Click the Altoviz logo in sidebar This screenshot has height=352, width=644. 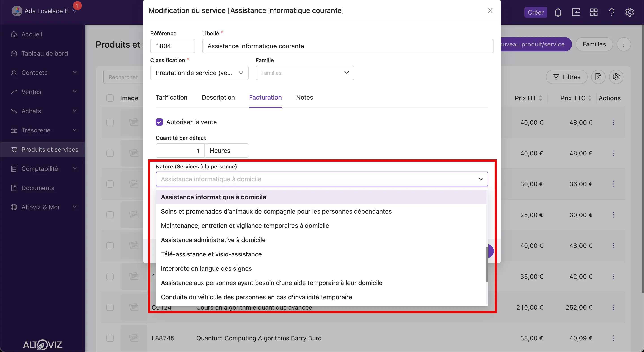(42, 345)
